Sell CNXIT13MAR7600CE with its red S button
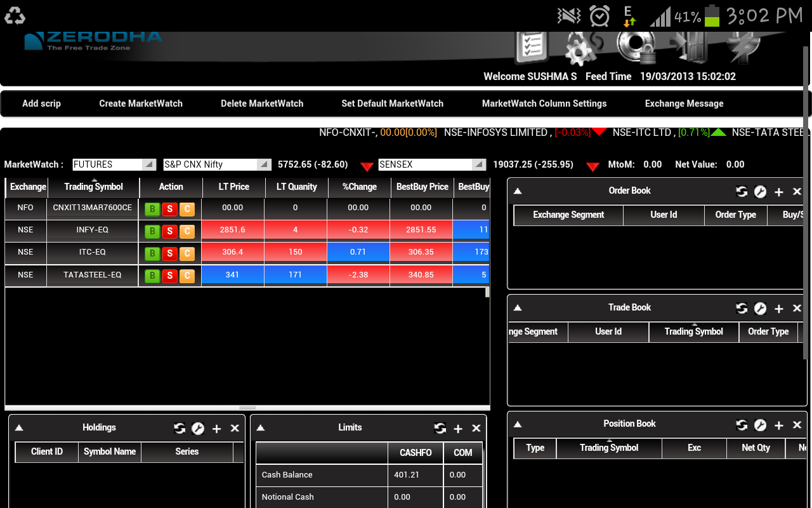 (169, 209)
